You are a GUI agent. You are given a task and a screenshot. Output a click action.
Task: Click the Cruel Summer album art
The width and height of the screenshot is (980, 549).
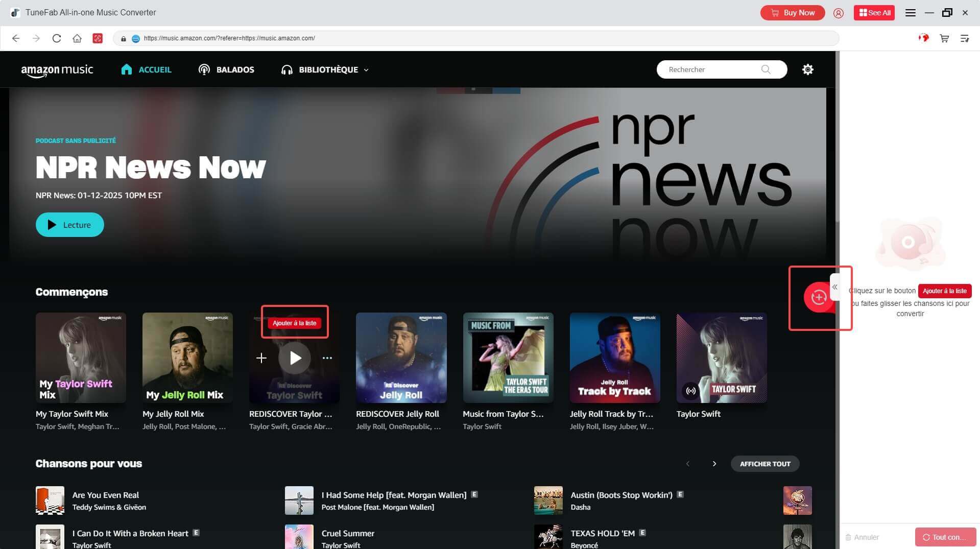tap(299, 537)
